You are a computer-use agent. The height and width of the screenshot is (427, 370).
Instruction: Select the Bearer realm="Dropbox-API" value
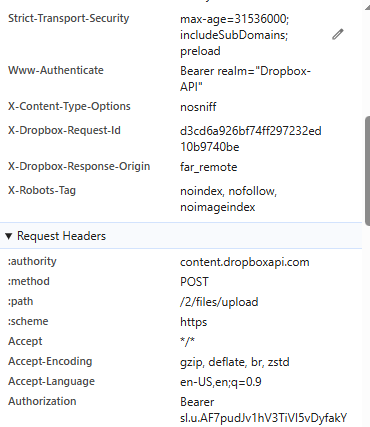[245, 79]
